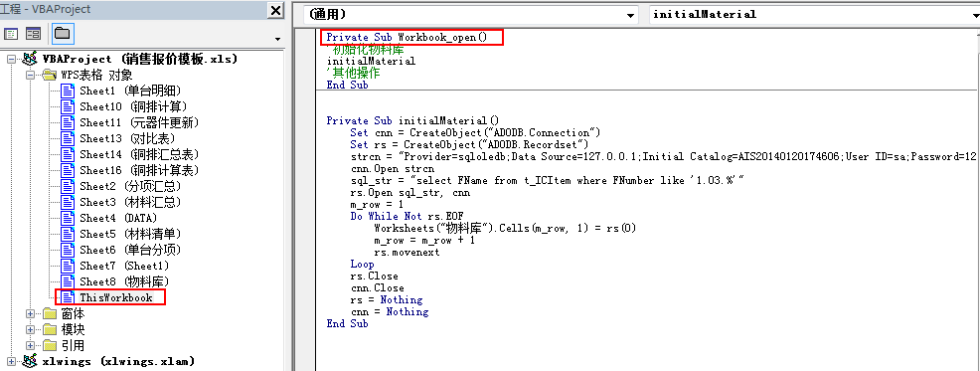Screen dimensions: 980x371
Task: Collapse the VBAProject (销售报价模板.xls) node
Action: pyautogui.click(x=11, y=60)
